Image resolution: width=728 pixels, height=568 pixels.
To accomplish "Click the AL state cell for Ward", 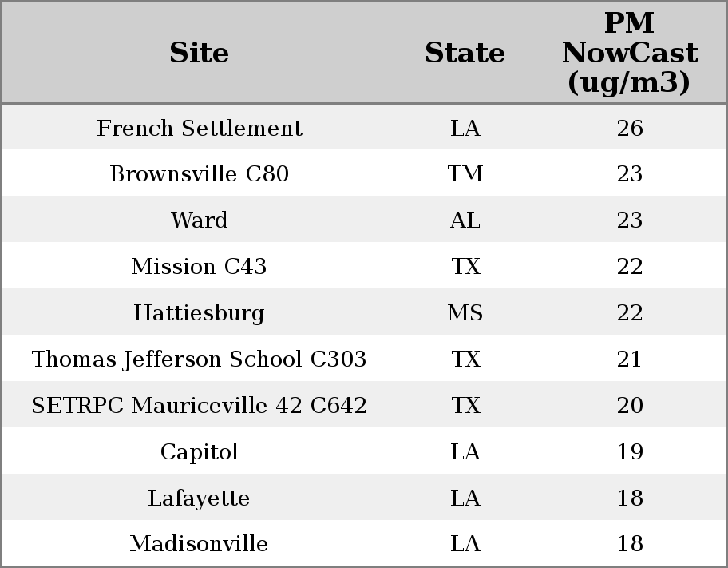I will click(465, 220).
